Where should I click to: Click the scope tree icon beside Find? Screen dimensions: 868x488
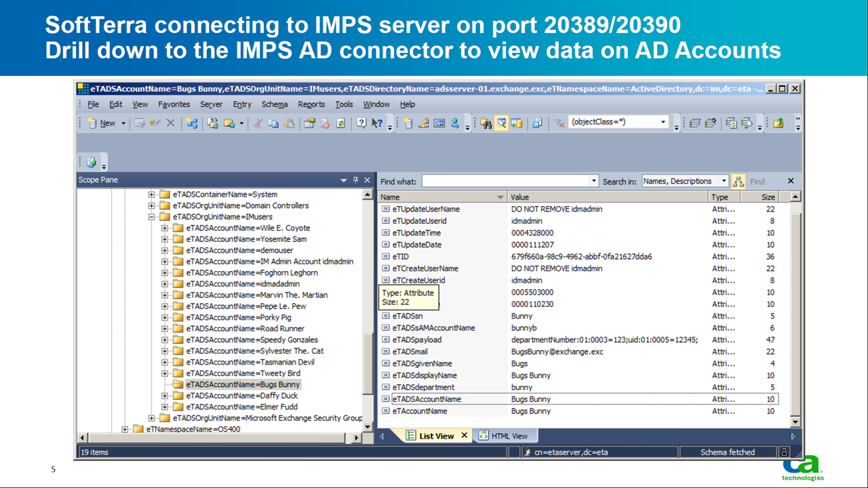[x=738, y=181]
